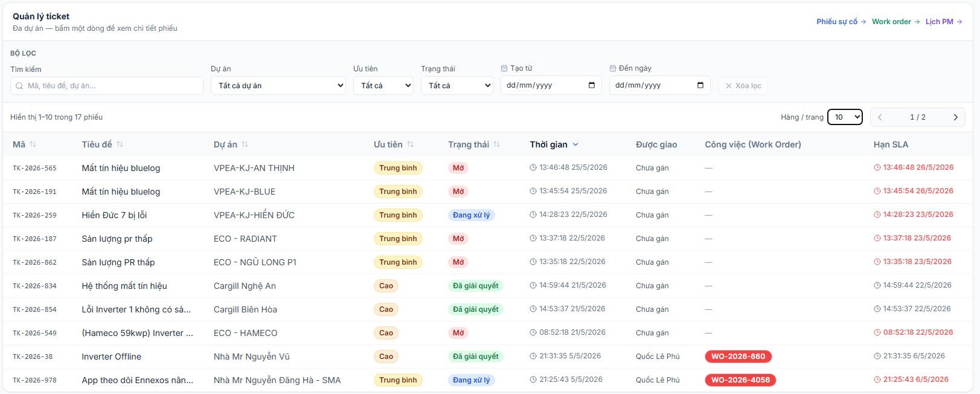Sort by Mã column arrows
Viewport: 980px width, 394px height.
(33, 144)
